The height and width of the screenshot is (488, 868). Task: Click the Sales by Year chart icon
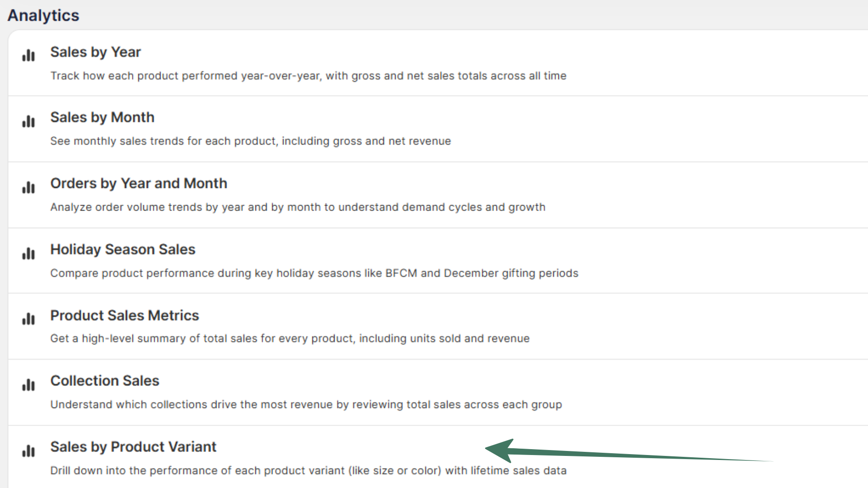28,55
